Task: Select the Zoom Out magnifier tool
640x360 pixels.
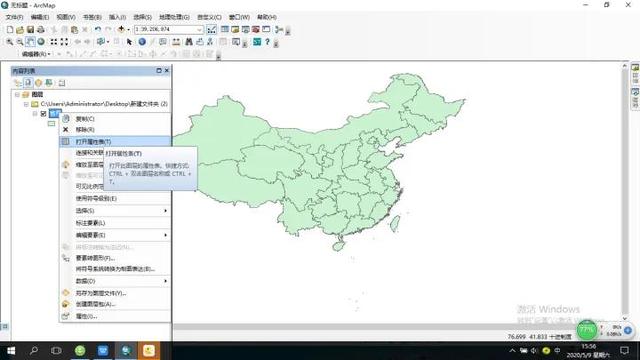Action: pyautogui.click(x=20, y=42)
